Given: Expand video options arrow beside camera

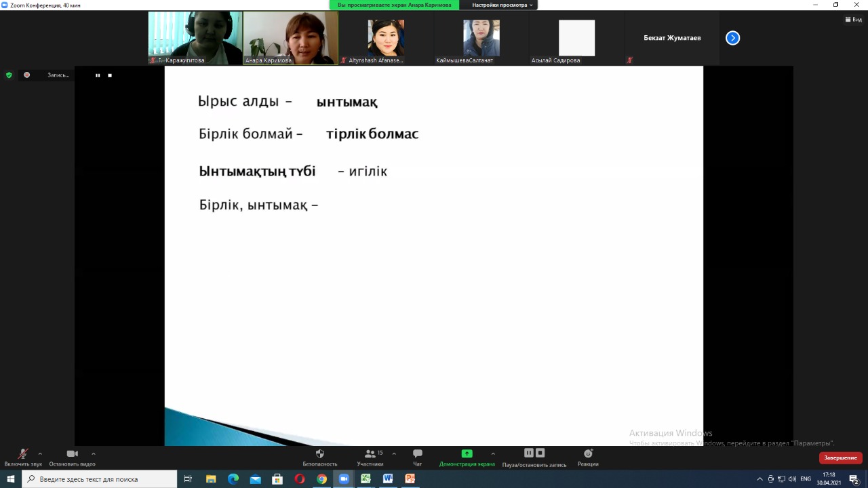Looking at the screenshot, I should (93, 454).
